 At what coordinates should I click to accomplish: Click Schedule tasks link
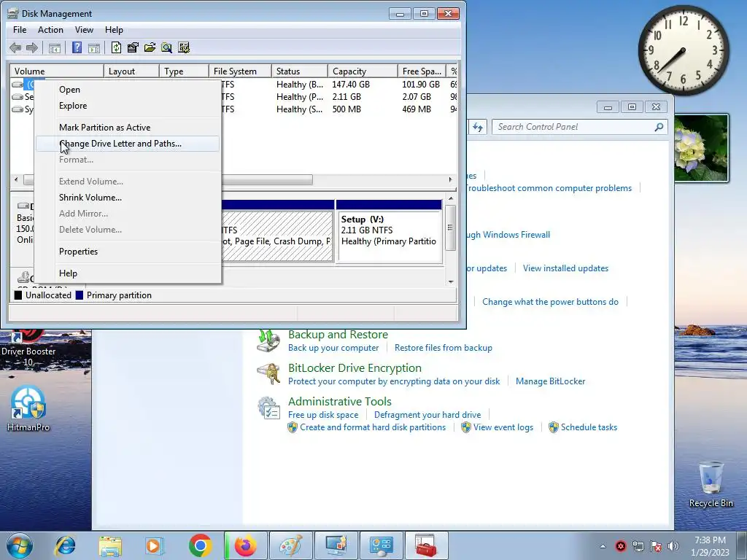click(589, 427)
